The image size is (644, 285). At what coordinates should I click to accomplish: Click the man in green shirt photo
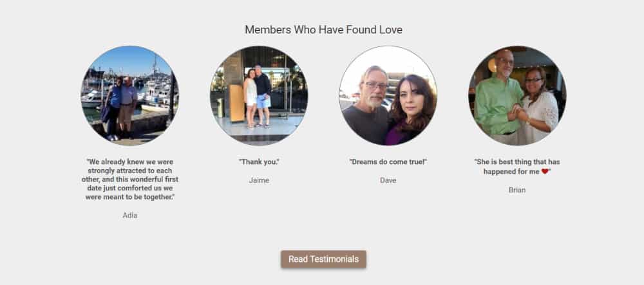[x=498, y=97]
